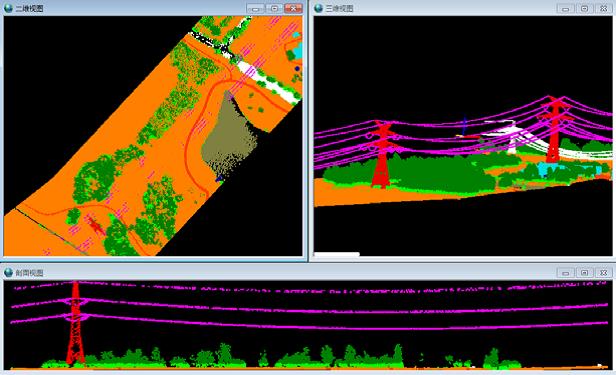
Task: Minimize the 剖面视图 profile window
Action: coord(566,273)
